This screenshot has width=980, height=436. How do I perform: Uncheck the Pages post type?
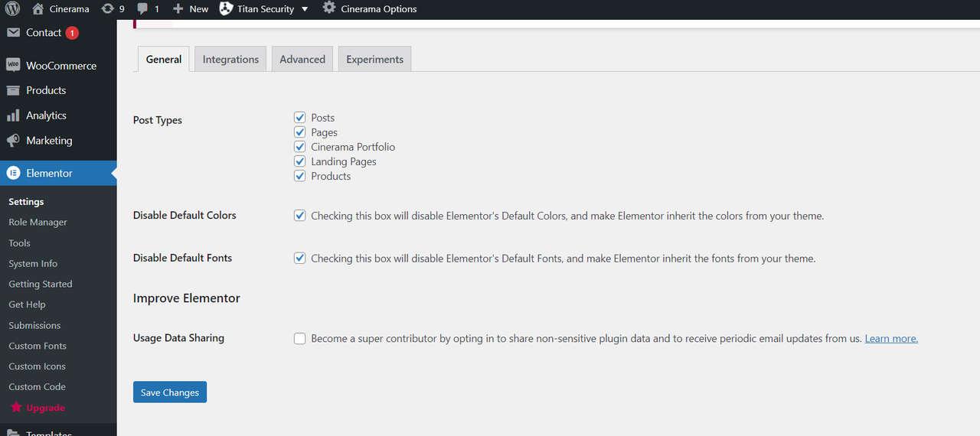[300, 132]
